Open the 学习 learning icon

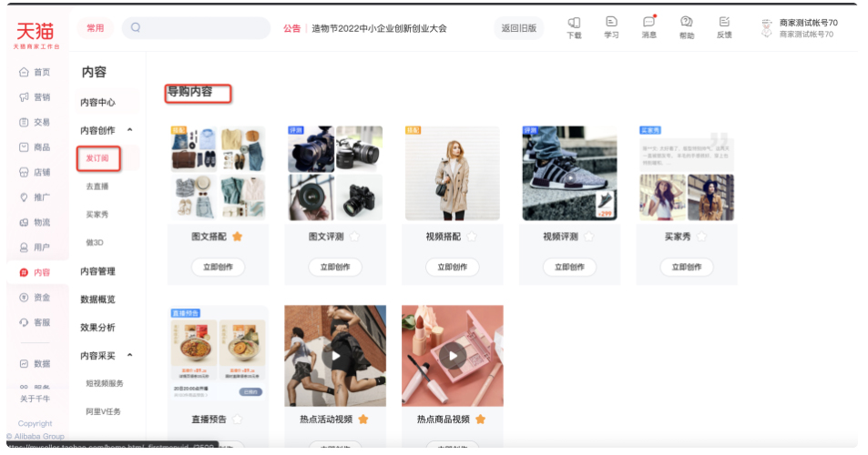pos(611,27)
